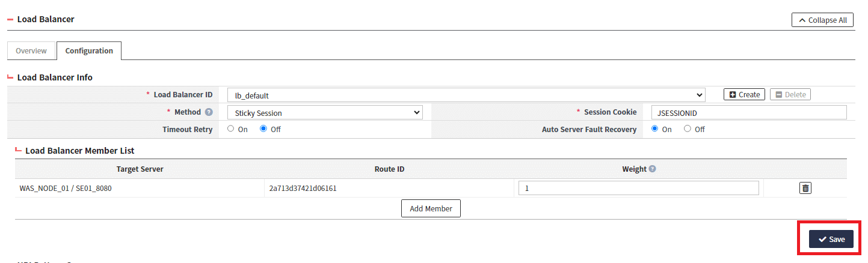Viewport: 868px width, 263px height.
Task: Click the Save button
Action: point(831,239)
